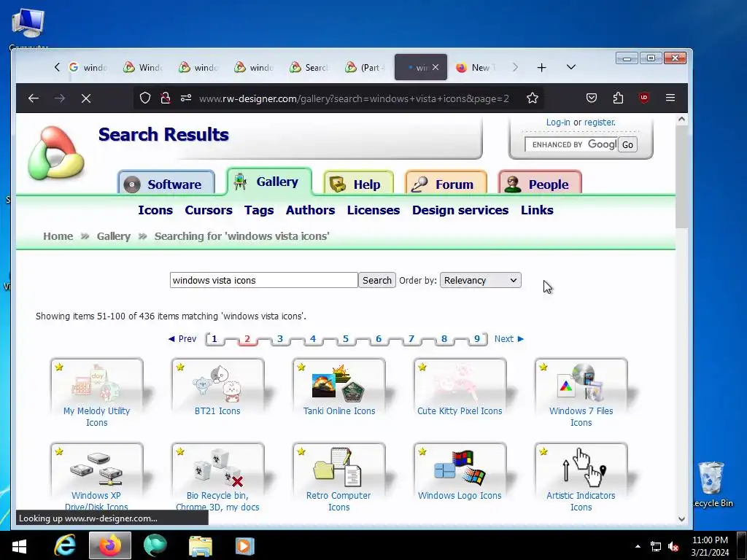Click in the gallery search input field
This screenshot has width=747, height=560.
tap(263, 281)
